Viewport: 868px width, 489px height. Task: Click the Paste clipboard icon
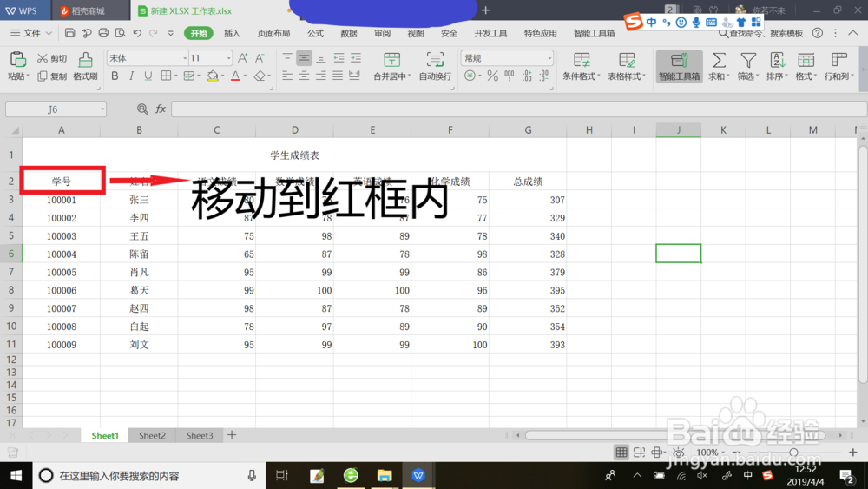(x=17, y=59)
